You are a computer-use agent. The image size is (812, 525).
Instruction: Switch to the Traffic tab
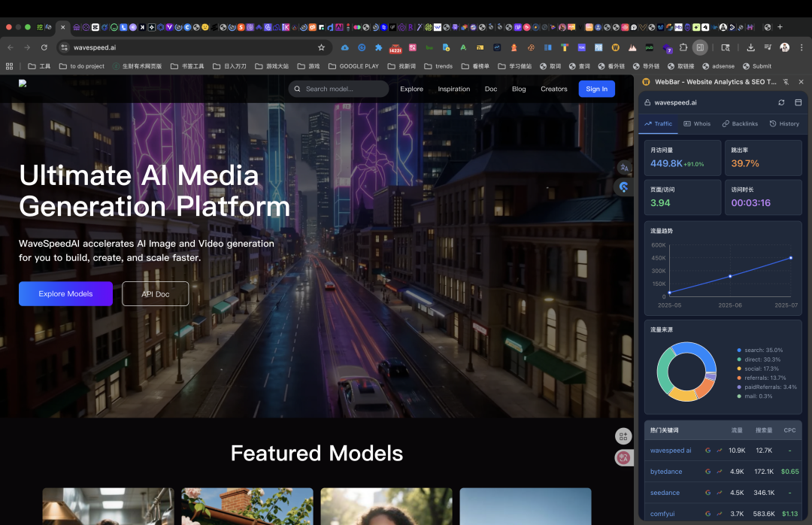coord(658,124)
